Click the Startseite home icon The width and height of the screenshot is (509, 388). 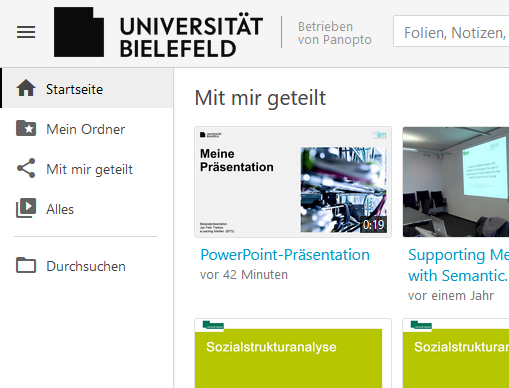26,88
